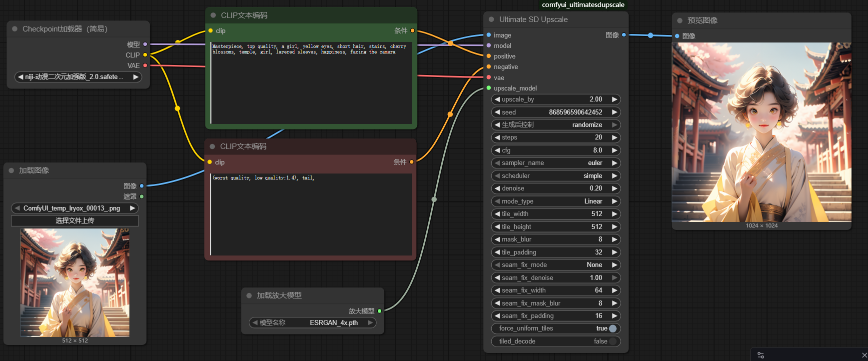The image size is (868, 361).
Task: Click the negative prompt text box
Action: [311, 215]
